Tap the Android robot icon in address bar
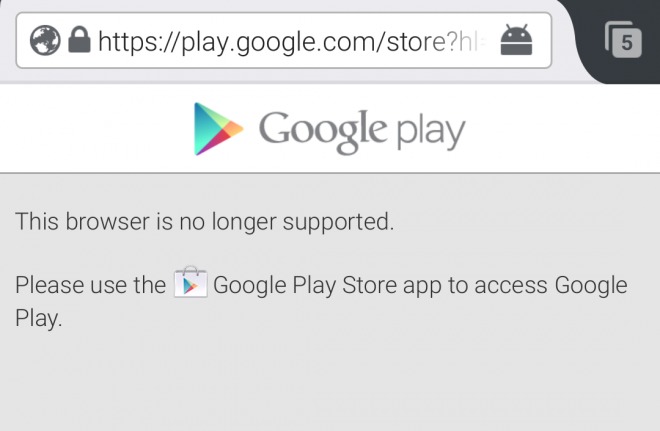660x431 pixels. (x=516, y=40)
